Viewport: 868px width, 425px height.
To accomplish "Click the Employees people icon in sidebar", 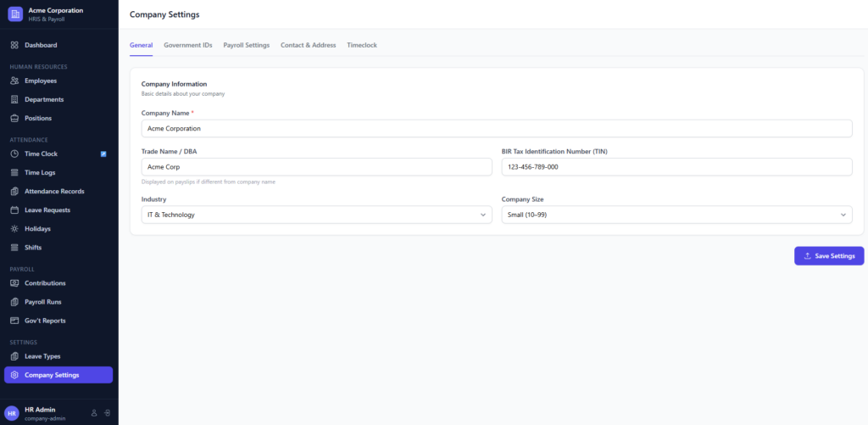I will pos(14,81).
